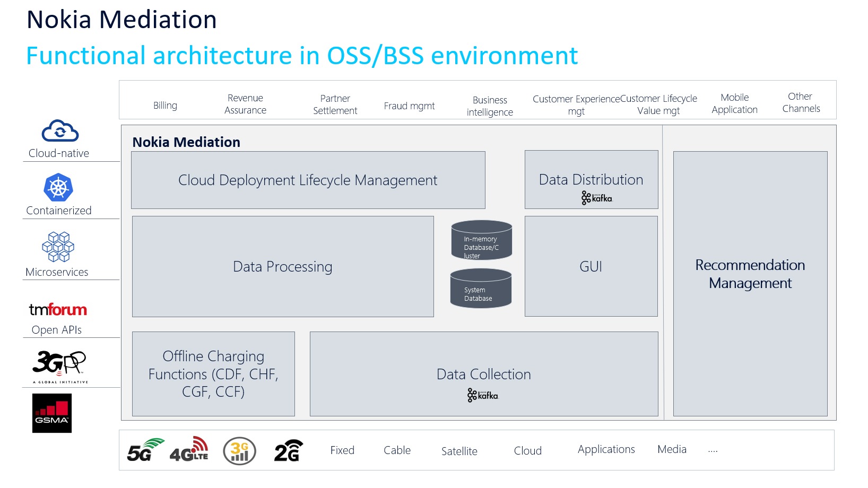Click the 5G network icon
Viewport: 868px width, 488px height.
pyautogui.click(x=145, y=450)
